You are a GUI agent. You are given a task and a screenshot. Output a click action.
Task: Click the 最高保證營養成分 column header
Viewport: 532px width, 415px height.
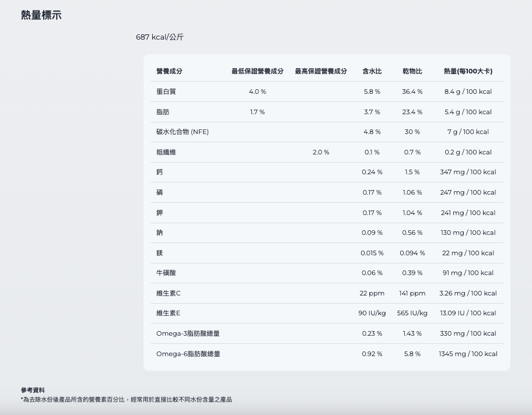tap(321, 71)
